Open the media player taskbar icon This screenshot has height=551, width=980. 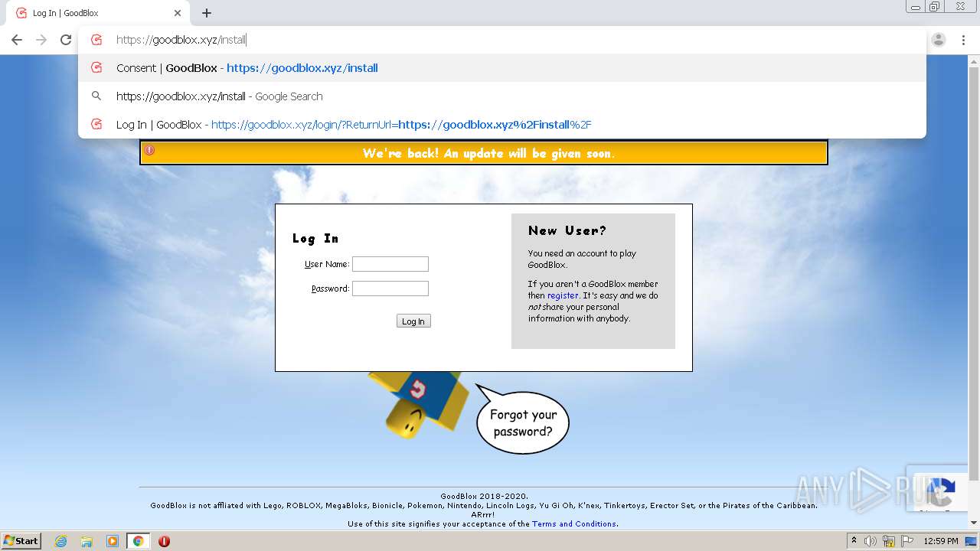(113, 541)
